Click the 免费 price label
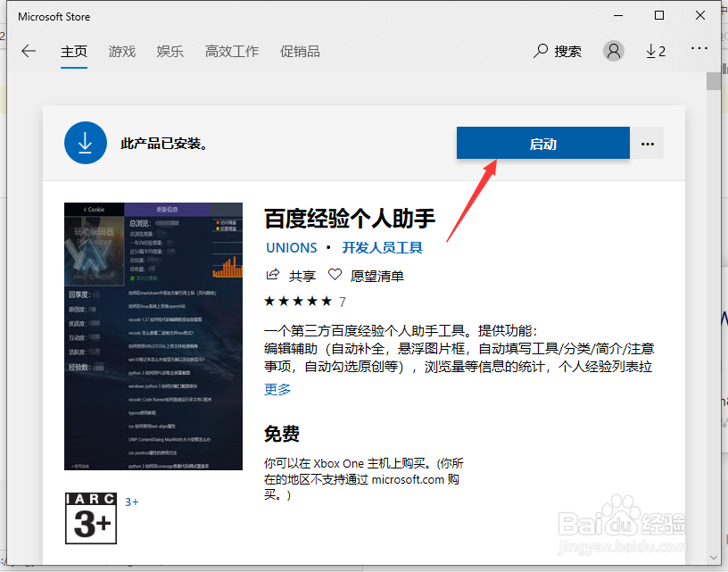 pyautogui.click(x=282, y=434)
